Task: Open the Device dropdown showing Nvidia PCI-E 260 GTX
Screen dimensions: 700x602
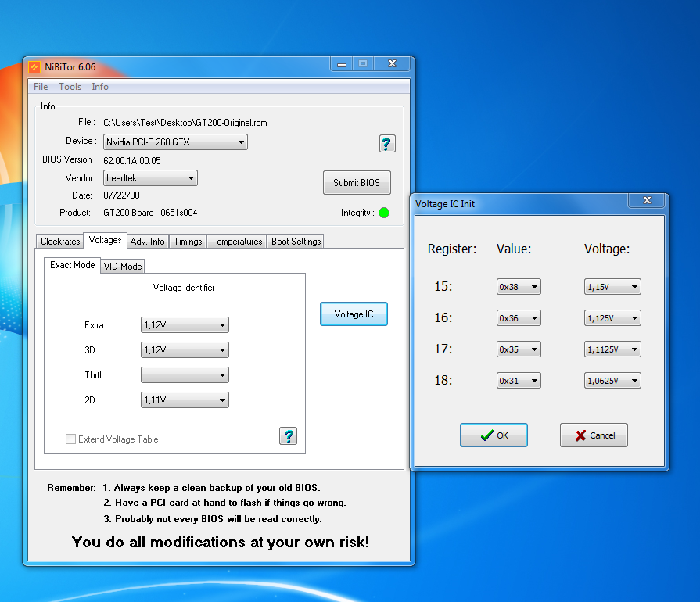Action: 175,142
